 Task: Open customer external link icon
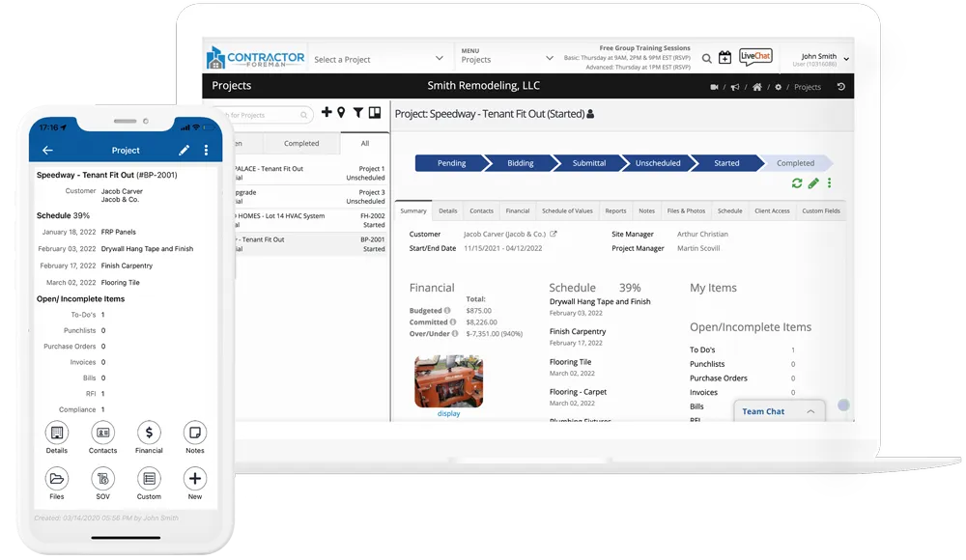(x=554, y=234)
